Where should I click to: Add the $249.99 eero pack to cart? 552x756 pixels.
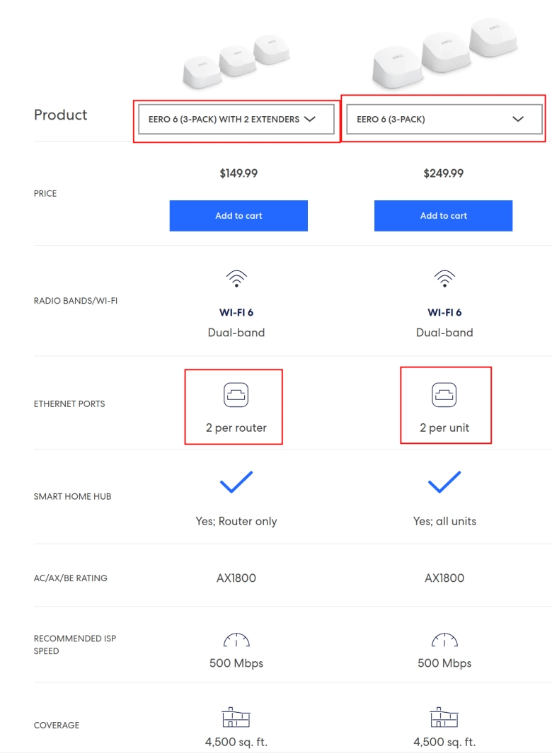pos(443,215)
